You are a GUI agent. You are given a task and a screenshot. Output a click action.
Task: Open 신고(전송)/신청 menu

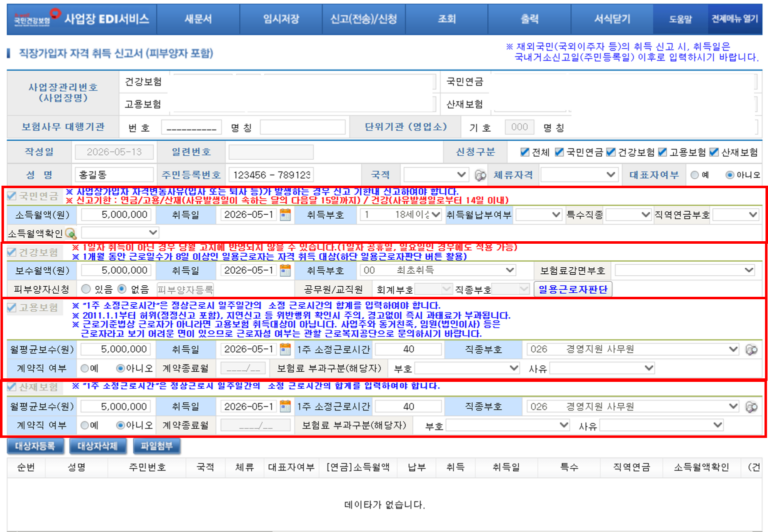point(364,19)
